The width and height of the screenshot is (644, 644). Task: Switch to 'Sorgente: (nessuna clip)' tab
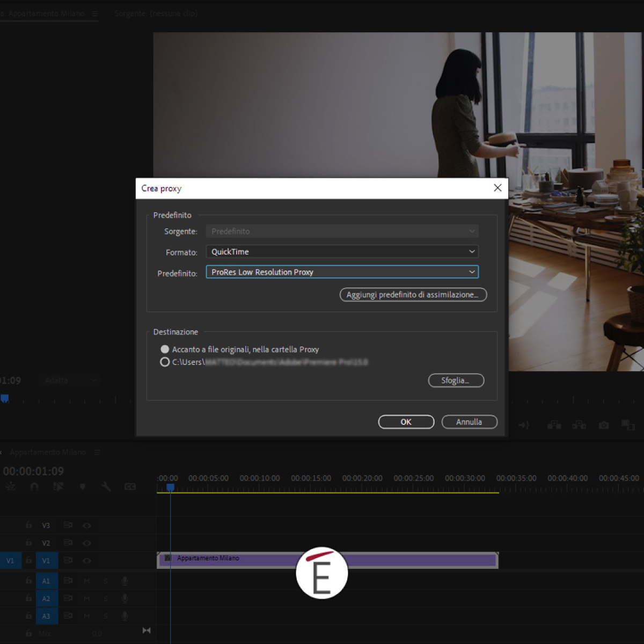tap(156, 13)
